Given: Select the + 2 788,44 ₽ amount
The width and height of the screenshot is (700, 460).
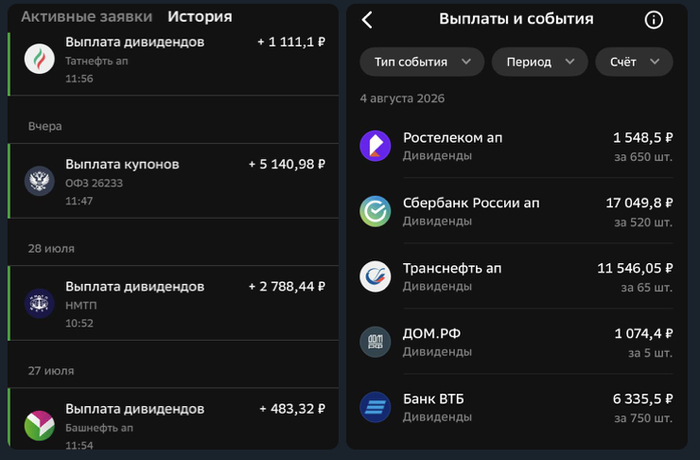Looking at the screenshot, I should coord(287,287).
